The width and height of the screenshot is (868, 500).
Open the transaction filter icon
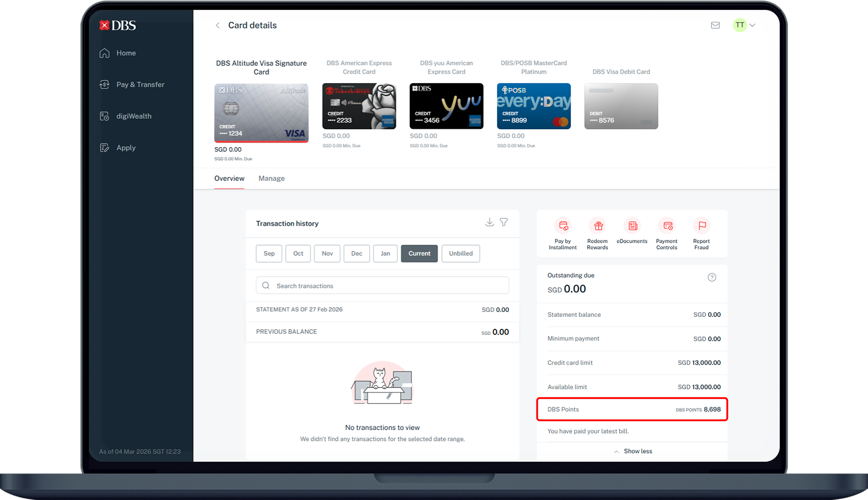click(504, 222)
